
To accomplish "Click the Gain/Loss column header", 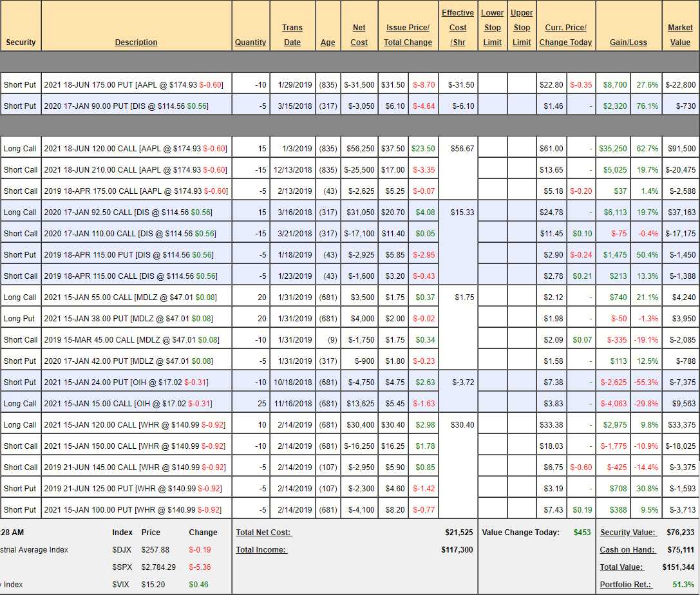I will click(x=629, y=42).
